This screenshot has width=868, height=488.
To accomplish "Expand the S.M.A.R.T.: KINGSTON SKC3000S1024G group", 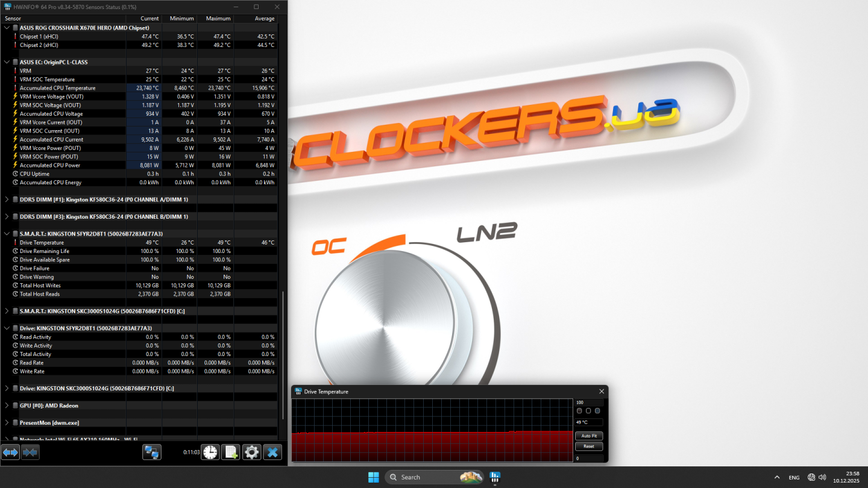I will click(7, 311).
